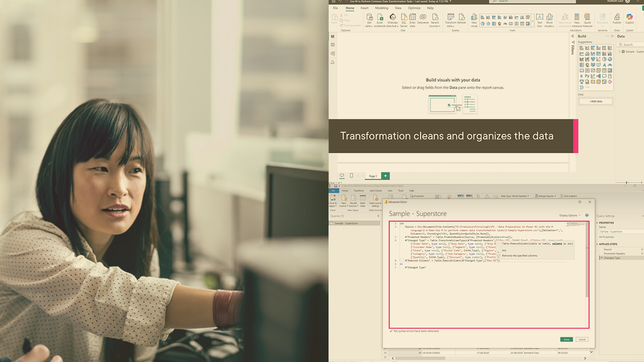Switch to the Modeling ribbon tab

tap(382, 8)
